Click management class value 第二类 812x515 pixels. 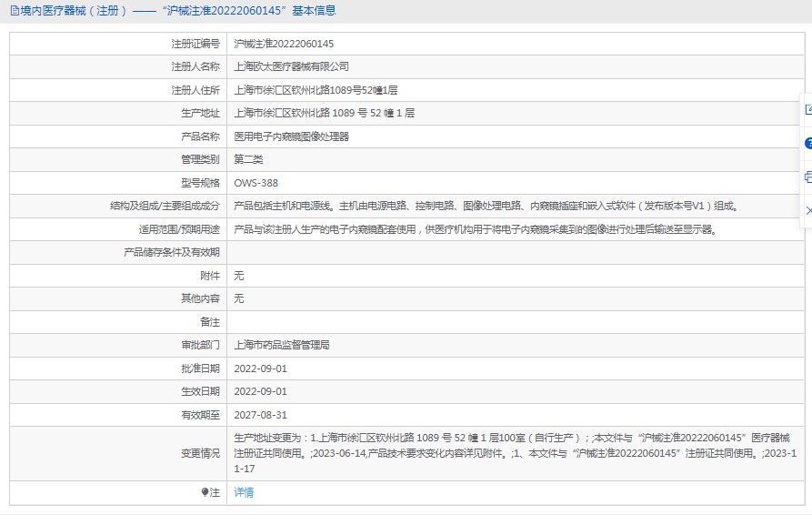(248, 159)
